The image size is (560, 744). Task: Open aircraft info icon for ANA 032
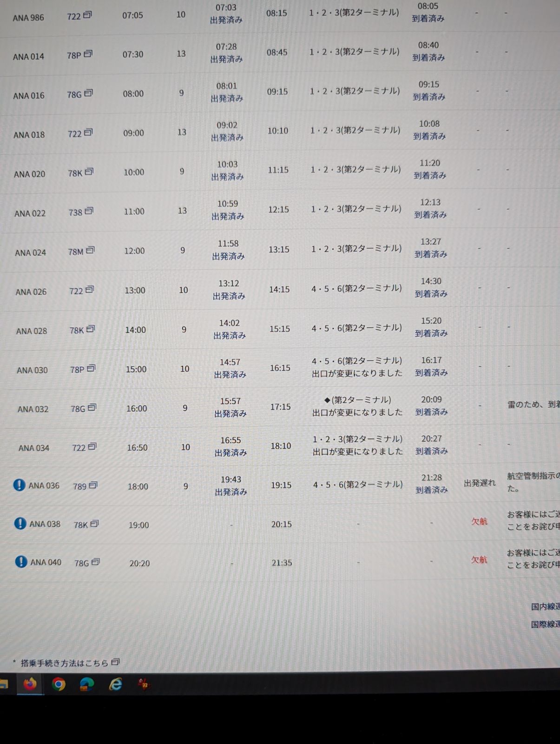pos(92,407)
